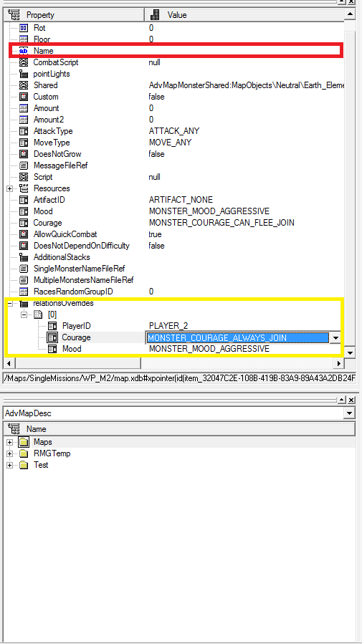Toggle the Custom boolean value false
Image resolution: width=362 pixels, height=644 pixels.
point(156,97)
